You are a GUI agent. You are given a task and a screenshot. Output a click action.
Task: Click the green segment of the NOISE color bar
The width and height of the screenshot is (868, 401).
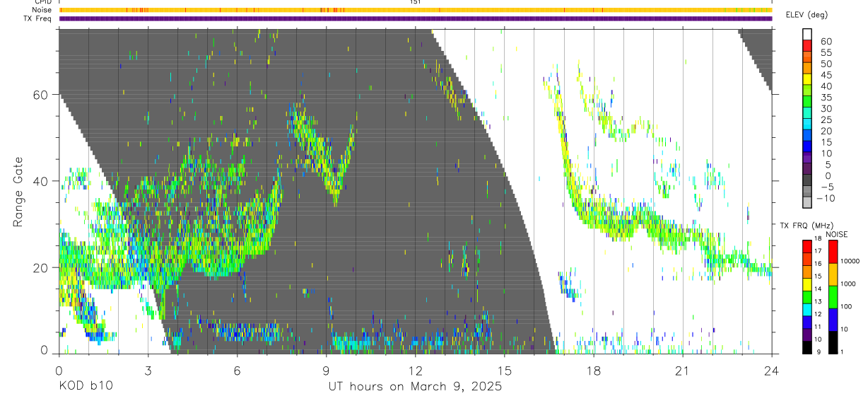coord(833,297)
